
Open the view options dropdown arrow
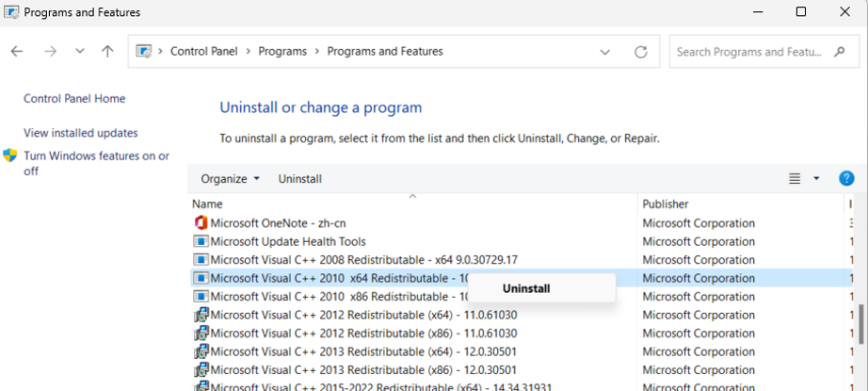click(816, 178)
